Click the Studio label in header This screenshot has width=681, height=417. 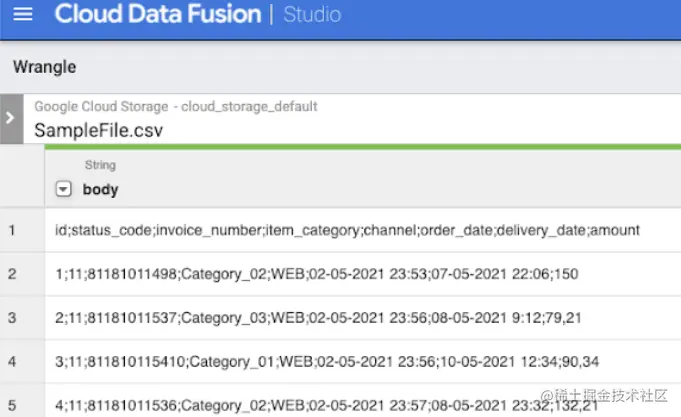coord(312,14)
